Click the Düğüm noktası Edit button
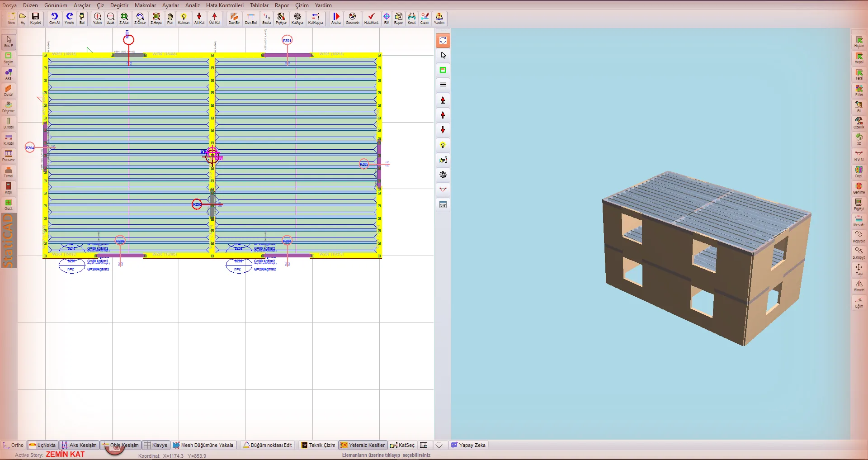Image resolution: width=868 pixels, height=460 pixels. 268,445
